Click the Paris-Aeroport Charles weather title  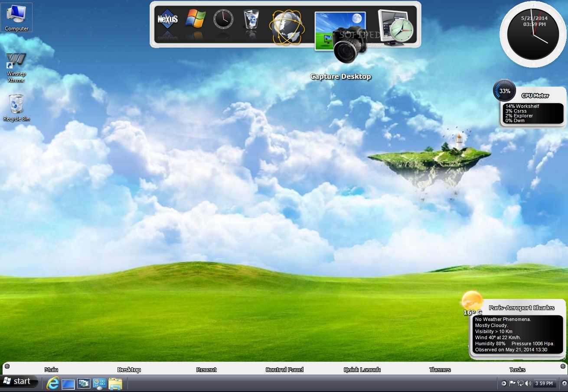522,308
